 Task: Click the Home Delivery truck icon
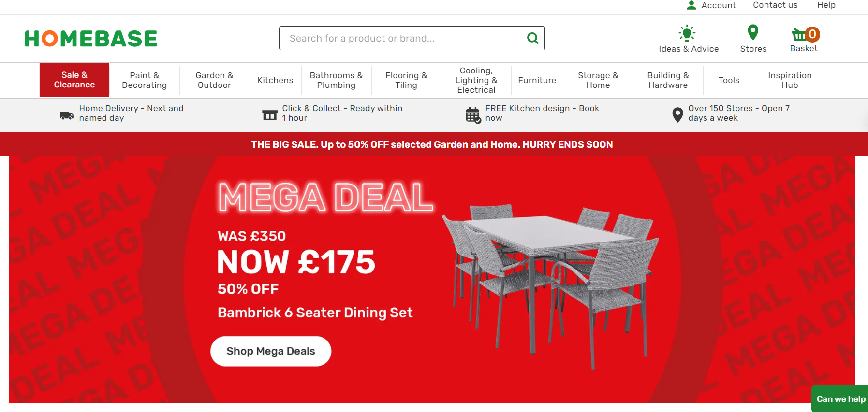[67, 115]
